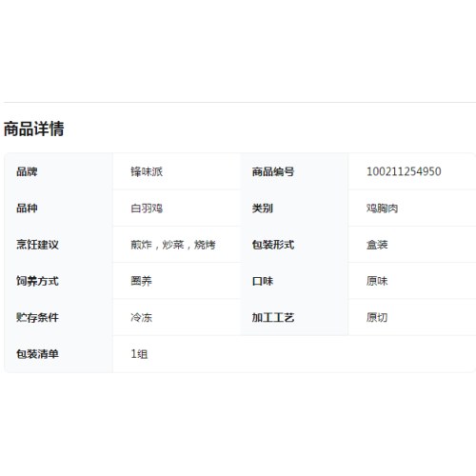
Task: Click packaging value 盒装
Action: [377, 245]
